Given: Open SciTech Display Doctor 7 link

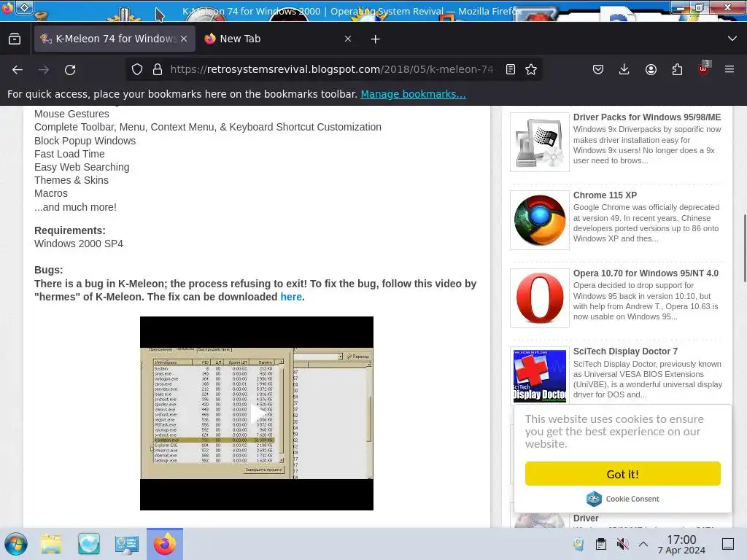Looking at the screenshot, I should coord(625,351).
